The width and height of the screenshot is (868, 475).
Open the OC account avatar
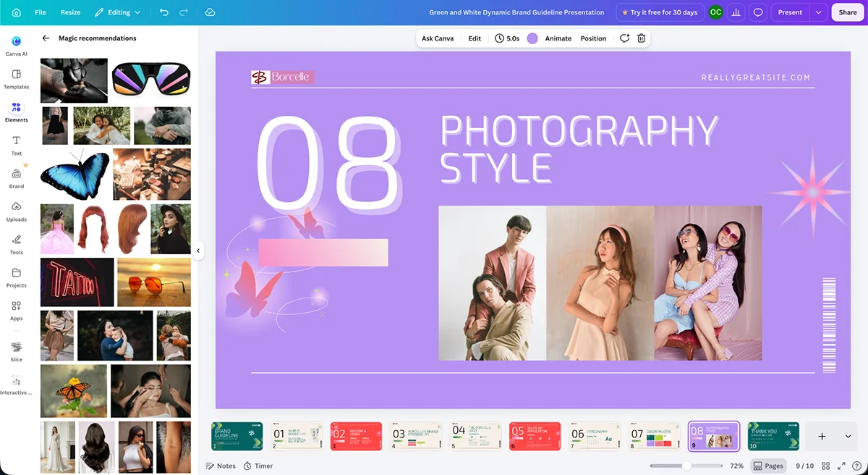[715, 12]
